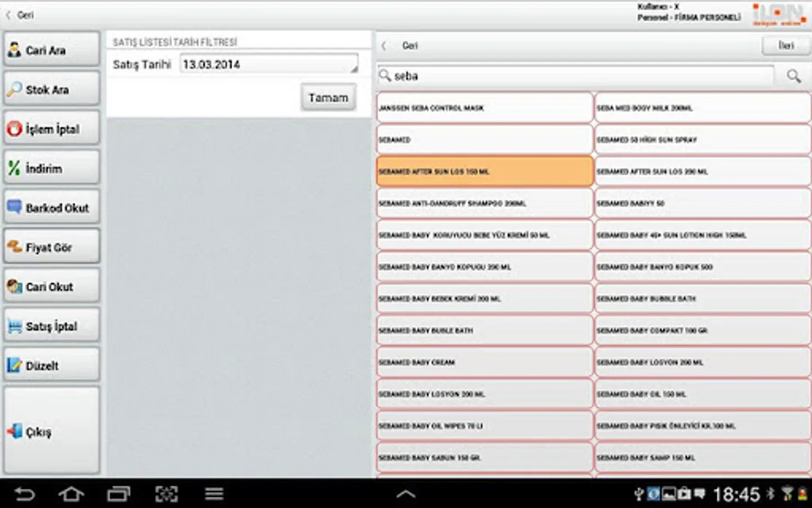Tap the İşlem İptal cancel operation button
Image resolution: width=812 pixels, height=508 pixels.
tap(52, 129)
